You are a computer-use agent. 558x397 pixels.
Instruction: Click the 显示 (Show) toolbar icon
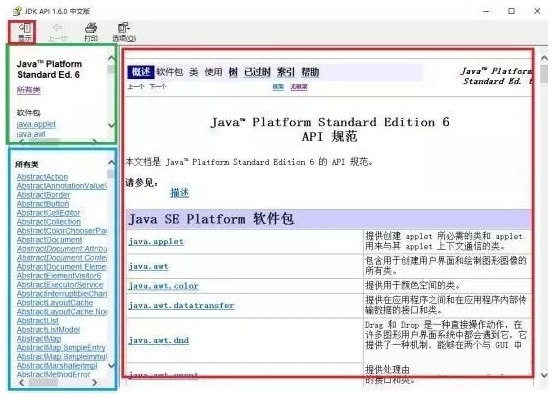25,32
